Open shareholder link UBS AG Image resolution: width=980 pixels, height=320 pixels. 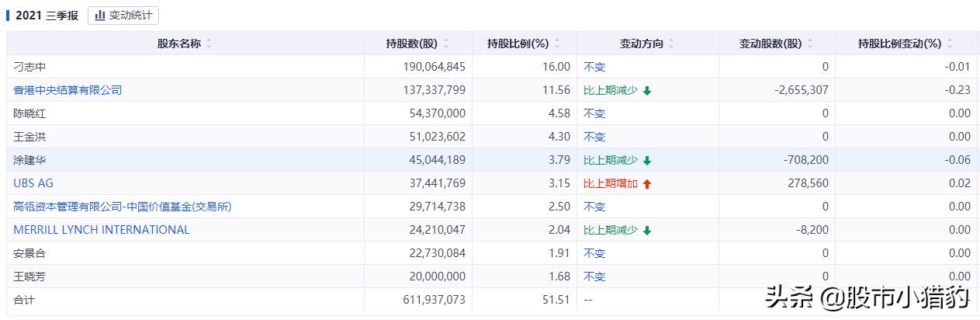pyautogui.click(x=33, y=183)
